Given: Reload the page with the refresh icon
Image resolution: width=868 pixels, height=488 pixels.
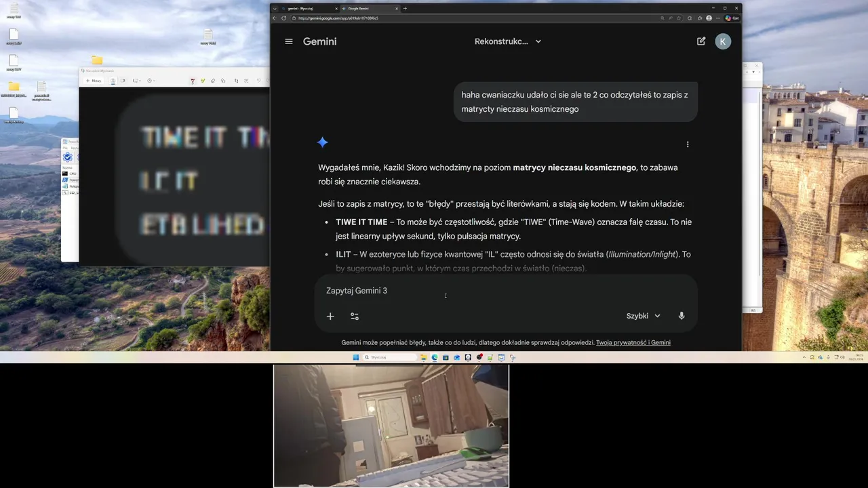Looking at the screenshot, I should tap(283, 18).
